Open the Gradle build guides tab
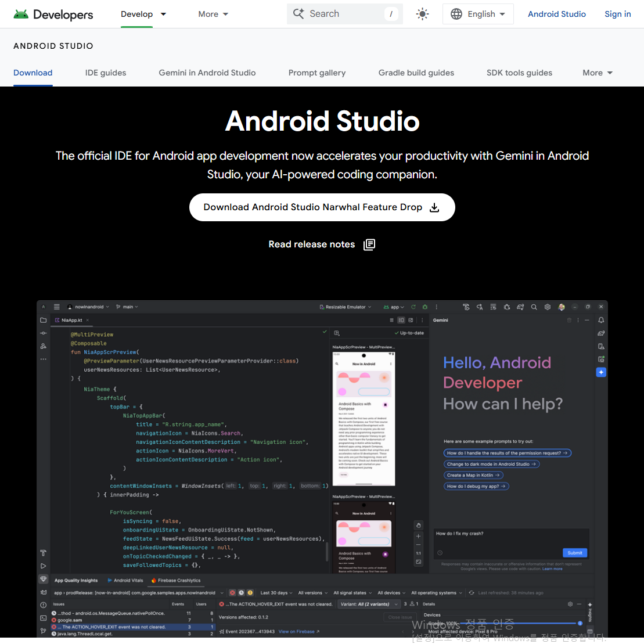The height and width of the screenshot is (644, 644). pyautogui.click(x=416, y=73)
